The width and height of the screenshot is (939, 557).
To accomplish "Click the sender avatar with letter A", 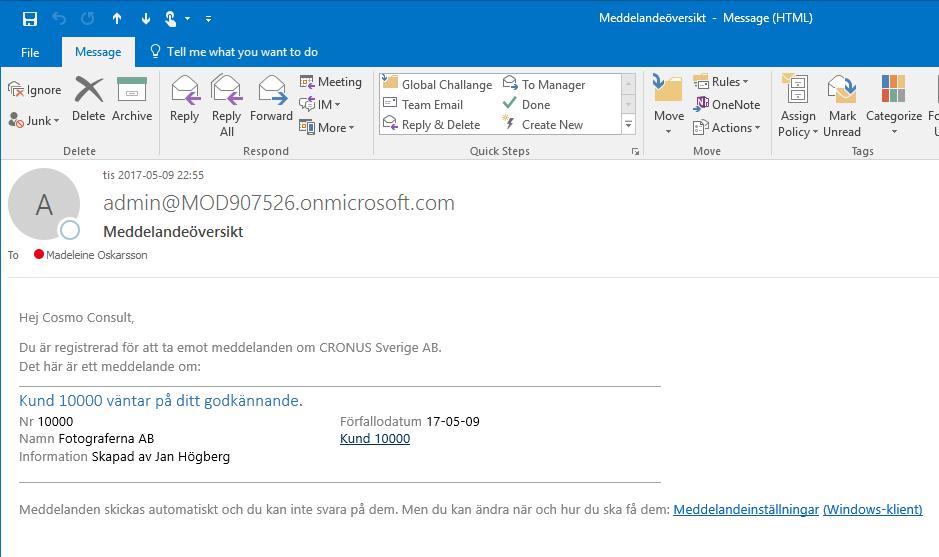I will (44, 204).
